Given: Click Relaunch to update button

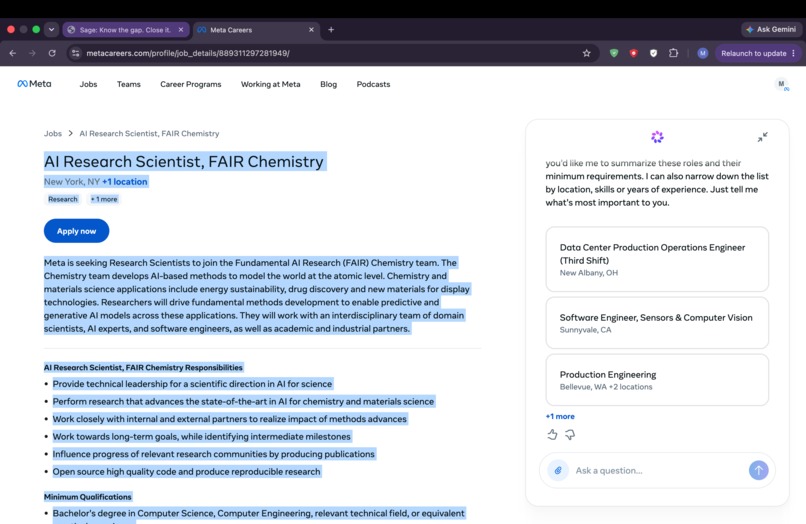Looking at the screenshot, I should [754, 53].
